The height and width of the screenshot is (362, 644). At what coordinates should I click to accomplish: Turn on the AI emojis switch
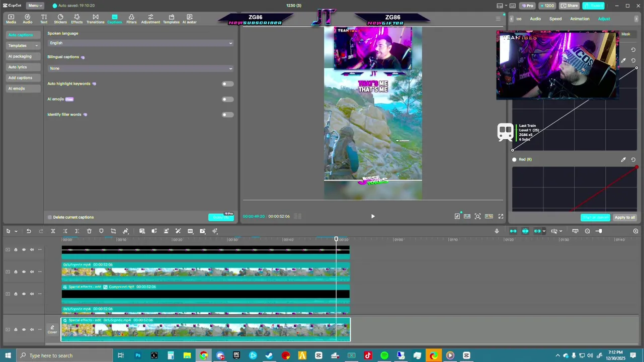(x=227, y=99)
